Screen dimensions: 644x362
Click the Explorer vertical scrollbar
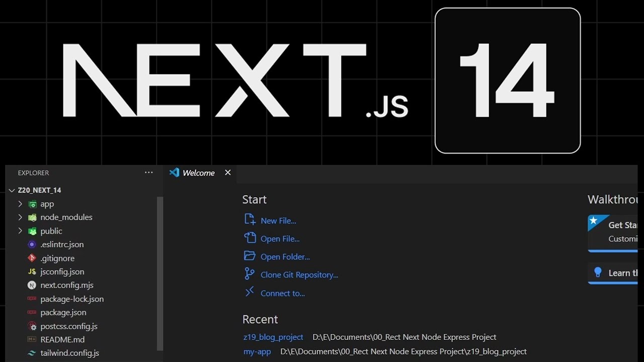click(160, 274)
